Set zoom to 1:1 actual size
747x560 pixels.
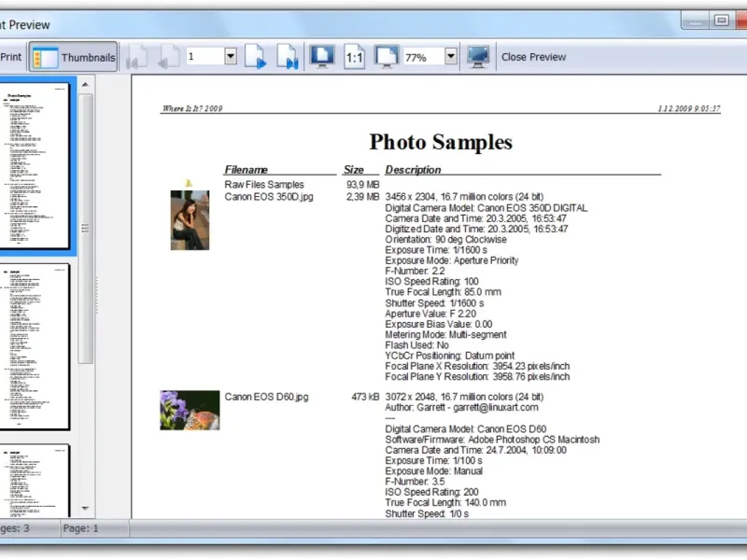click(354, 57)
